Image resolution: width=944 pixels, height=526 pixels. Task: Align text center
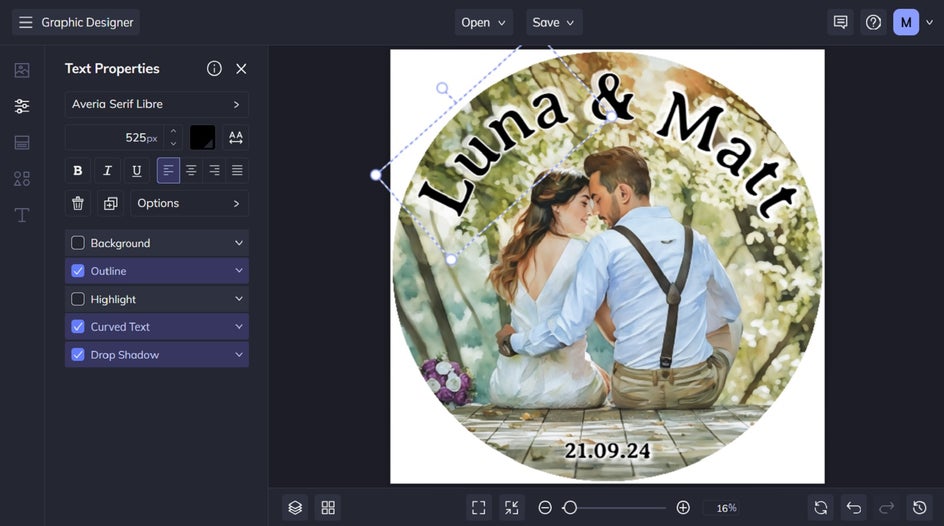point(191,170)
